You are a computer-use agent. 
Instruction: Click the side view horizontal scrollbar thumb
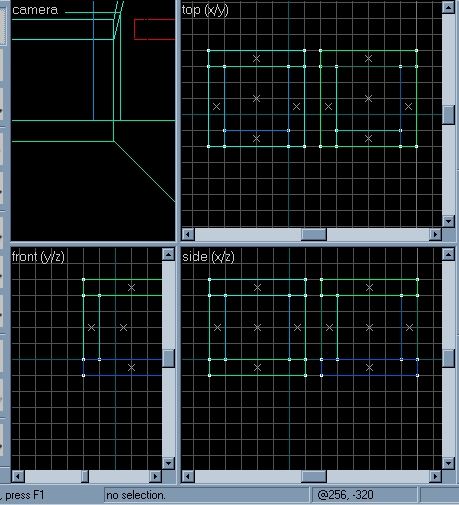click(x=314, y=476)
